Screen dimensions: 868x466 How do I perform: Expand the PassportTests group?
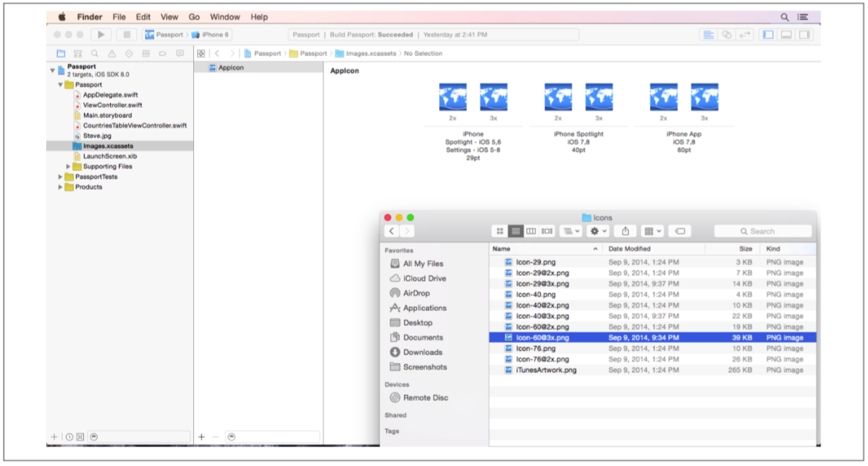(x=61, y=177)
